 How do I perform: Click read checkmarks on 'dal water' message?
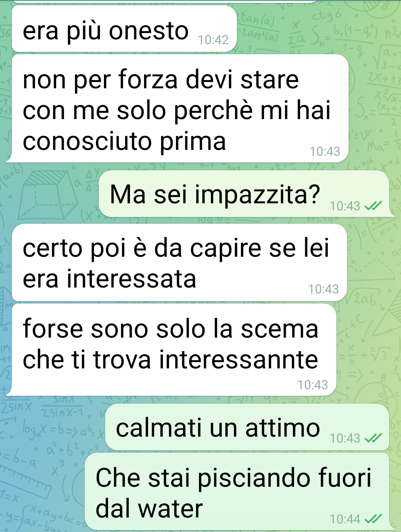(x=373, y=519)
